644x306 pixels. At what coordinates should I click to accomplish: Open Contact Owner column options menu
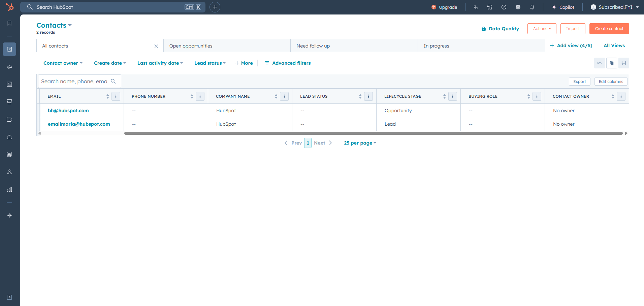click(621, 96)
